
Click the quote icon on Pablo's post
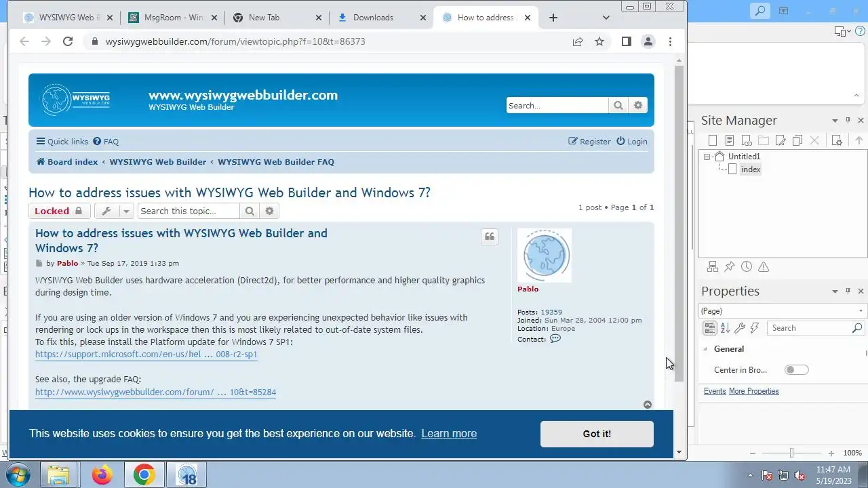490,237
